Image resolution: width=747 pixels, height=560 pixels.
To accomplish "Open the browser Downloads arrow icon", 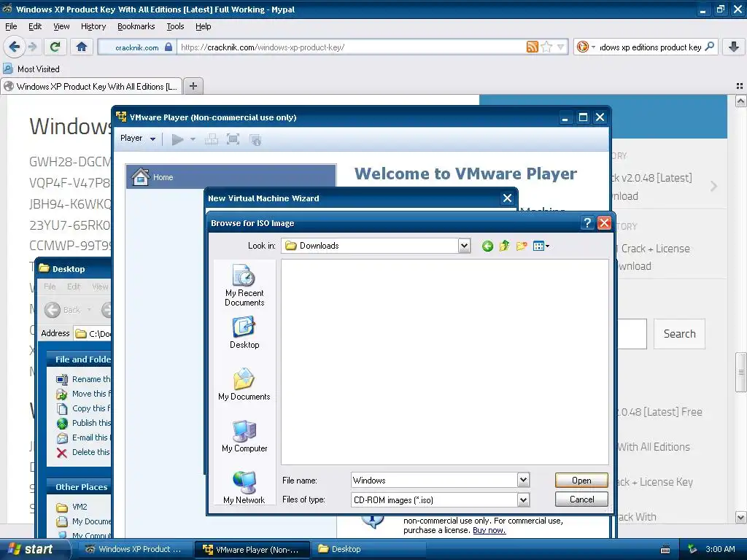I will click(734, 47).
